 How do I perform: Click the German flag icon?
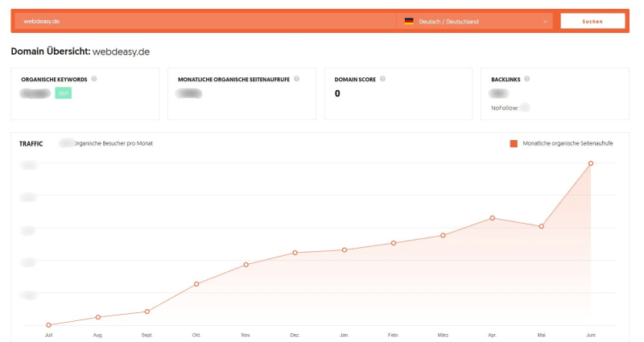(409, 22)
